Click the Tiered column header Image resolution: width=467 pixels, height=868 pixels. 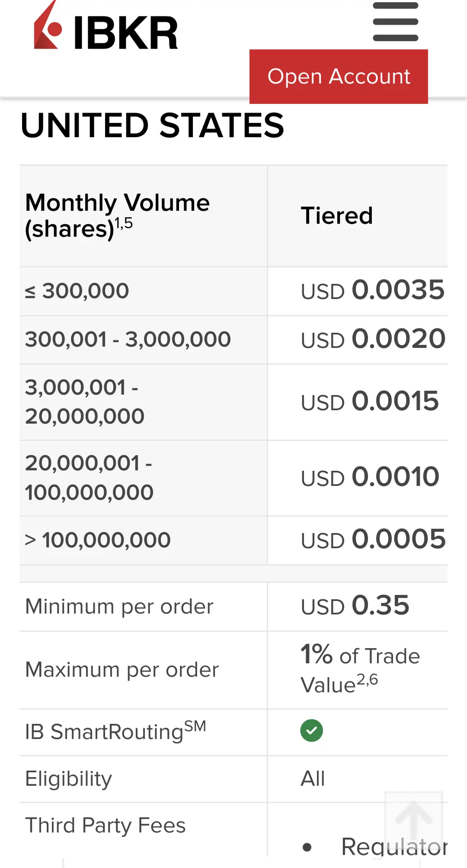point(336,215)
